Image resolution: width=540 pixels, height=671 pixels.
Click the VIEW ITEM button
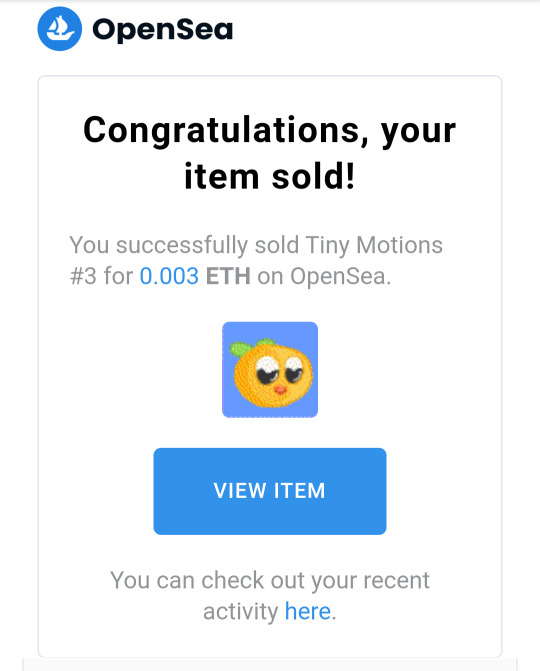270,491
